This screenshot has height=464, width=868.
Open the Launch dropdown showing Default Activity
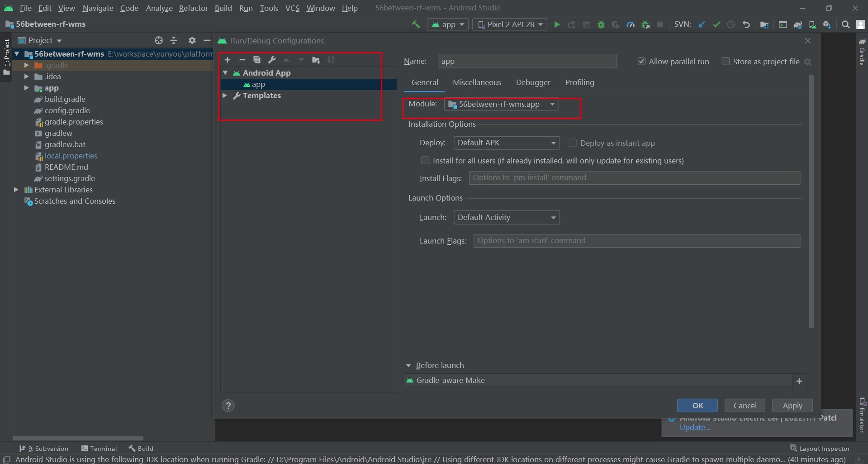[507, 217]
